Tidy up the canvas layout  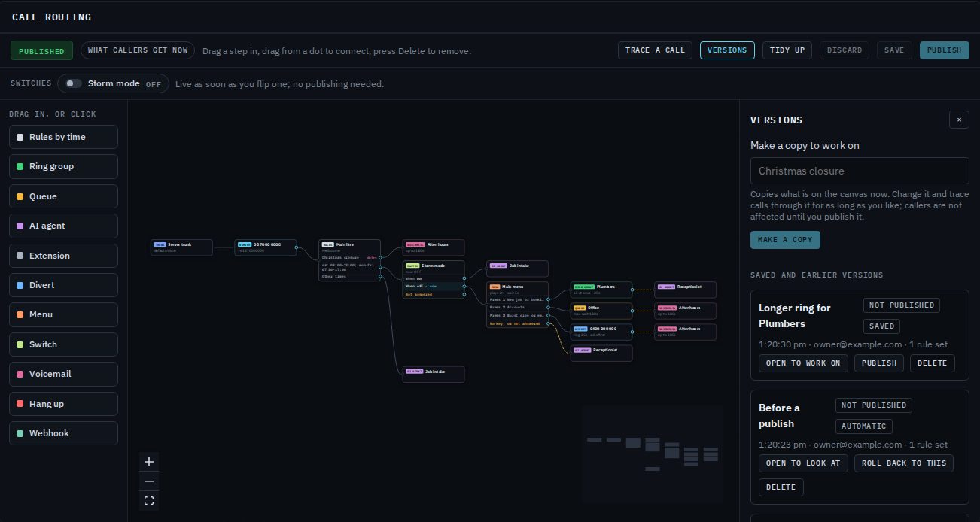pos(787,50)
